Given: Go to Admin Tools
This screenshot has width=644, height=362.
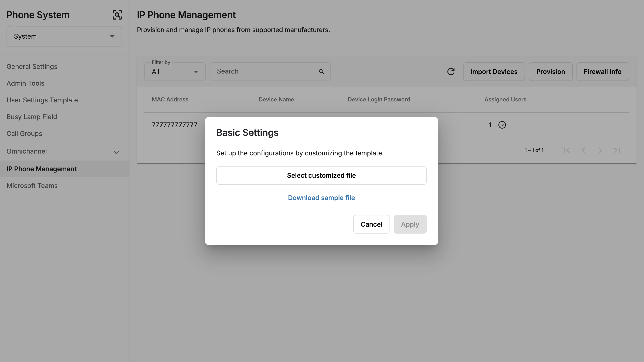Looking at the screenshot, I should pos(25,83).
